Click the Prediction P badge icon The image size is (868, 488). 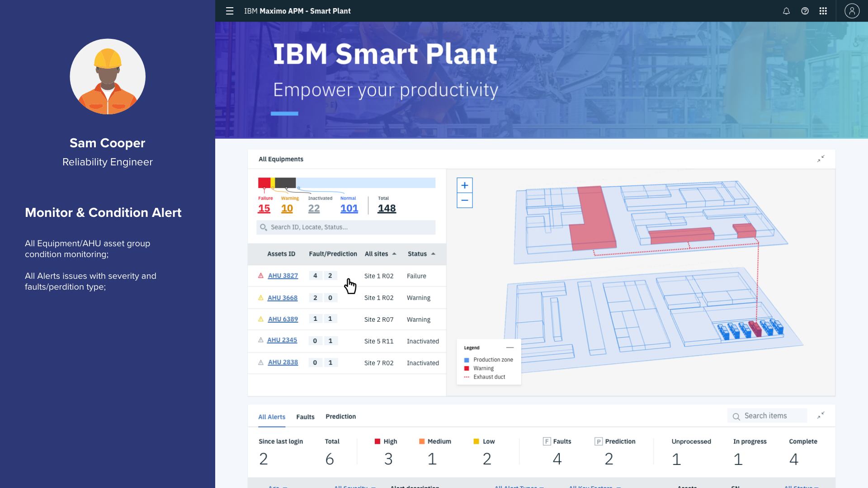click(599, 441)
